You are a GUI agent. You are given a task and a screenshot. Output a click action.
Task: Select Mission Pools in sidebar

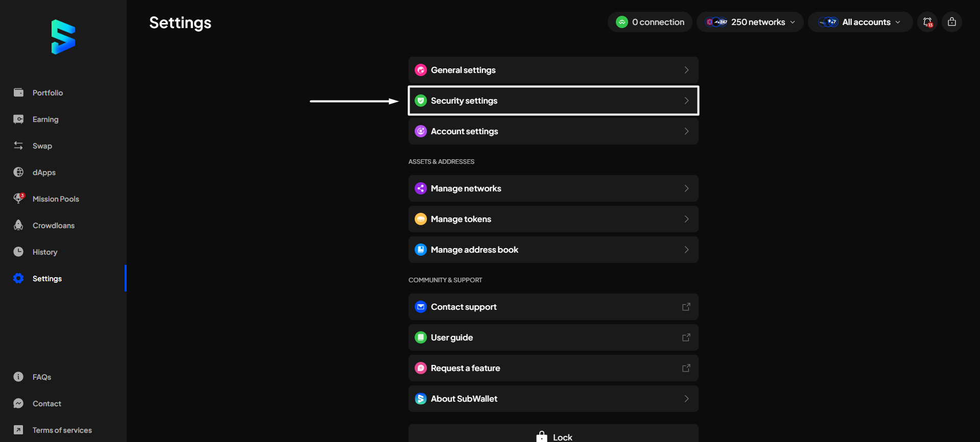tap(55, 199)
